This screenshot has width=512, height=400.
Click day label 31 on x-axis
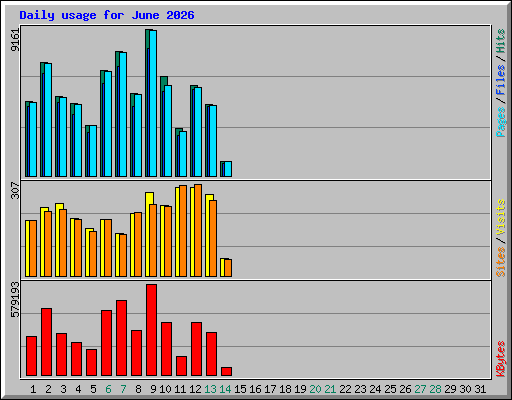[480, 389]
